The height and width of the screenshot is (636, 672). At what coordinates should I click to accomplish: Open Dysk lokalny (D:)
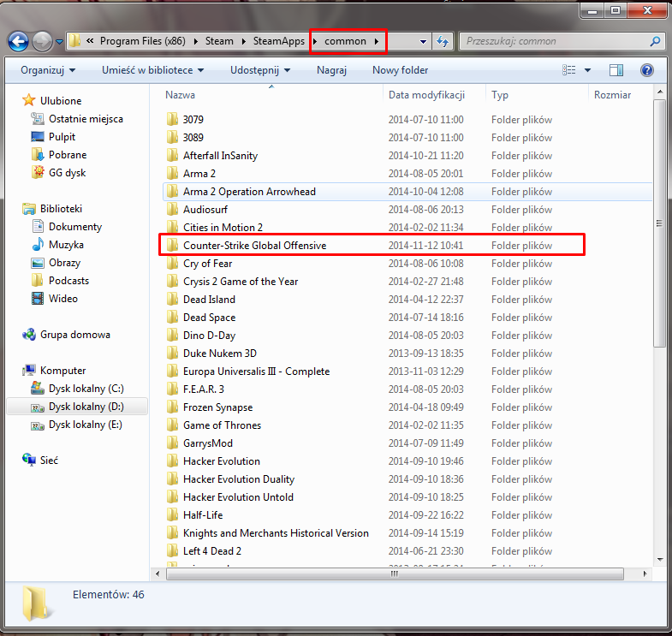[x=86, y=407]
